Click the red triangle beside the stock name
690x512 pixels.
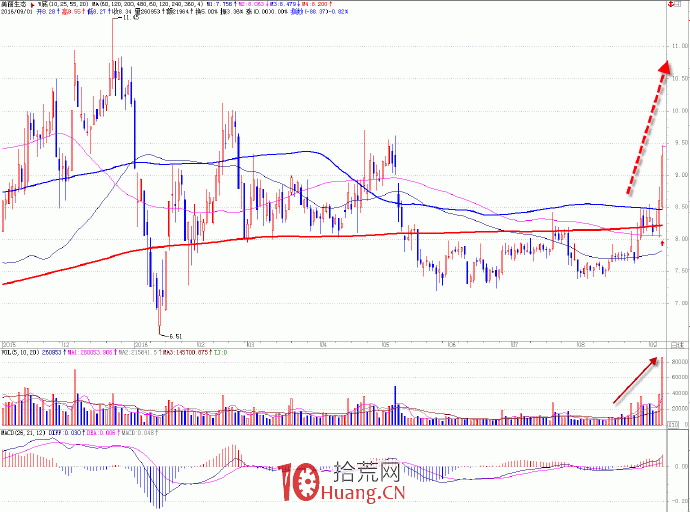coord(32,5)
